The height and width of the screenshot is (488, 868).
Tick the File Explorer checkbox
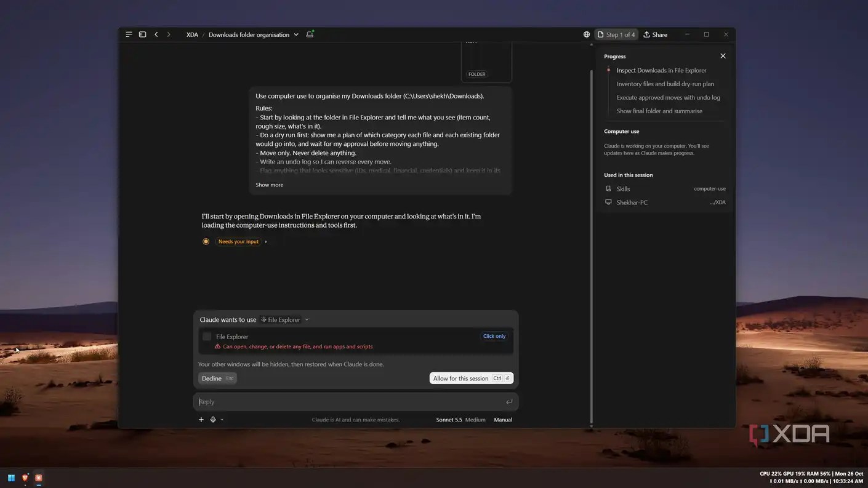tap(207, 337)
